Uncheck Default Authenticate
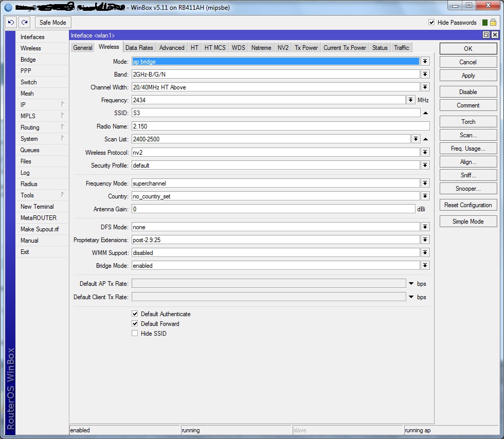The width and height of the screenshot is (504, 439). point(135,314)
